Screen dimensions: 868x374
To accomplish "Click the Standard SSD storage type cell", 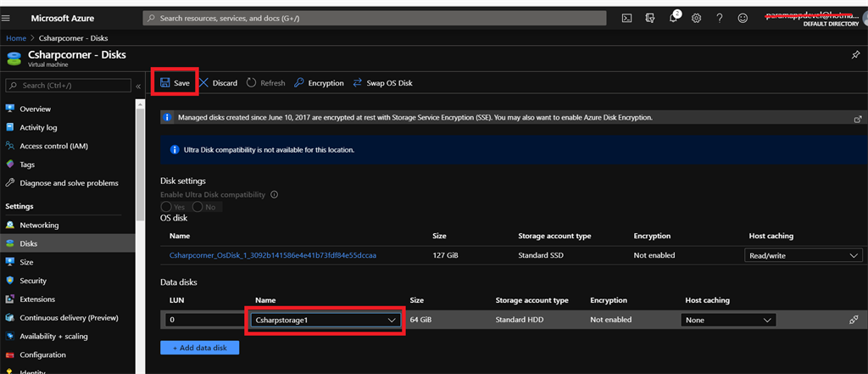I will [x=541, y=255].
